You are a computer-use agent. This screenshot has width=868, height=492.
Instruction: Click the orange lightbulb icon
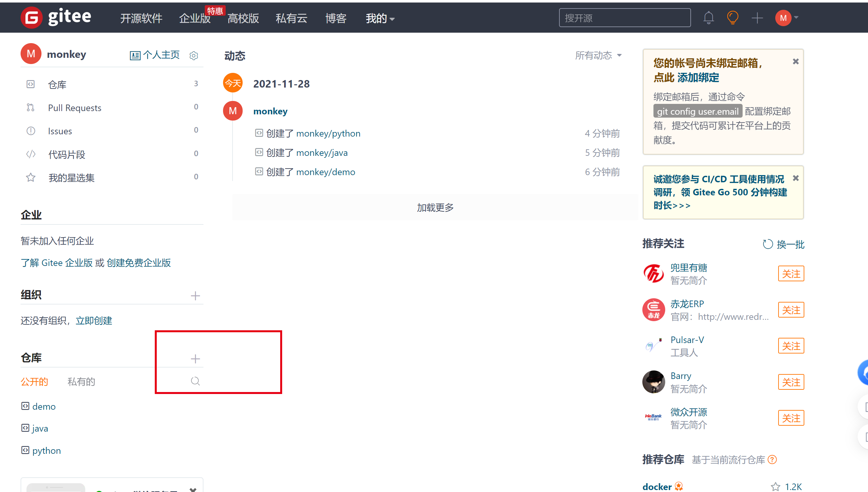tap(732, 18)
